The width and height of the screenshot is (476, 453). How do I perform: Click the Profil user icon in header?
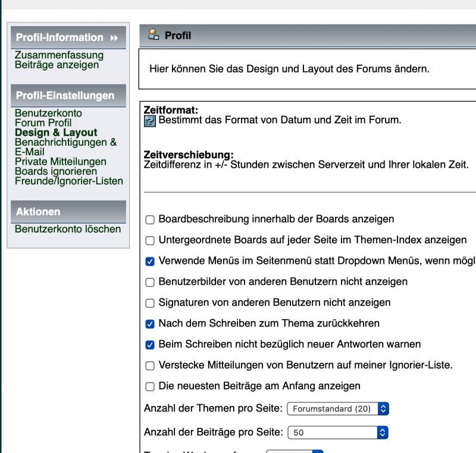(153, 35)
